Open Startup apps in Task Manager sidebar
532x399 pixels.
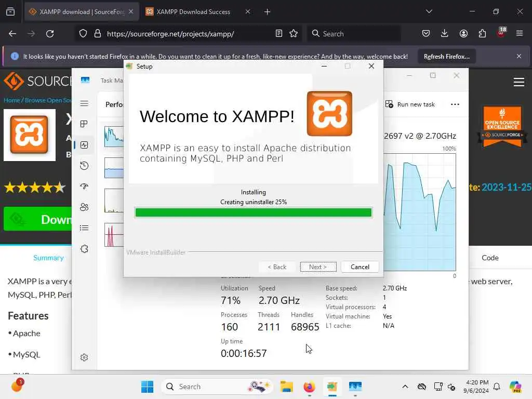tap(84, 187)
